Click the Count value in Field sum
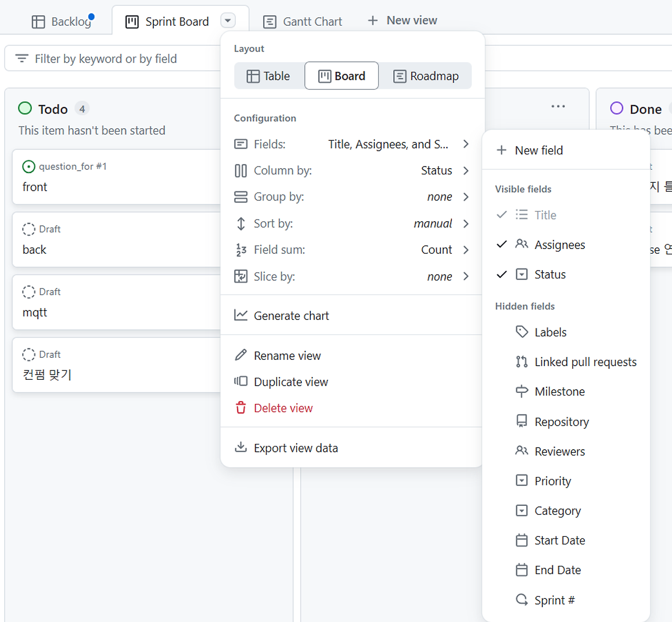 click(436, 250)
